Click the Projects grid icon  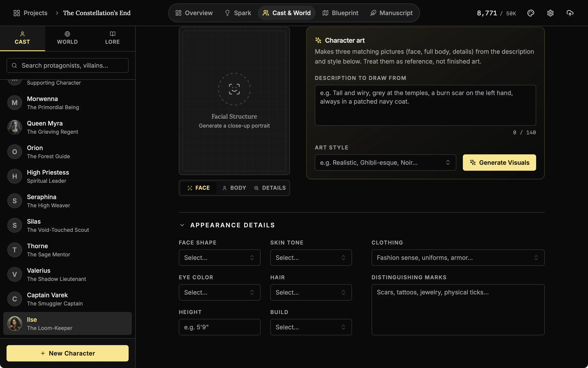tap(17, 13)
